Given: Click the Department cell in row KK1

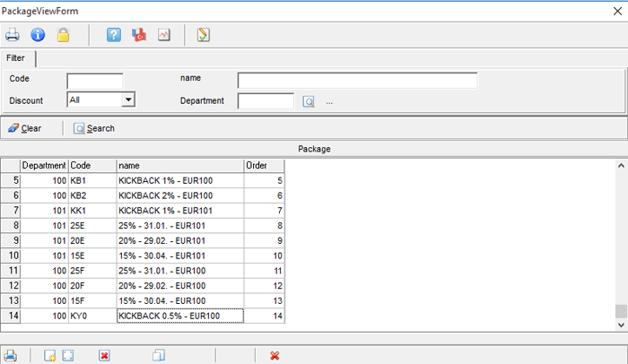Looking at the screenshot, I should tap(44, 211).
